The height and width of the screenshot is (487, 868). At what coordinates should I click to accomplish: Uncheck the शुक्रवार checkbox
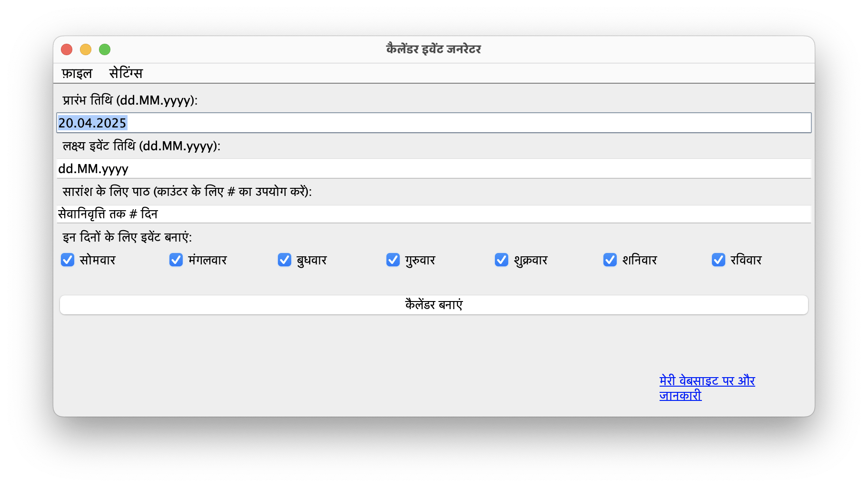click(x=502, y=260)
